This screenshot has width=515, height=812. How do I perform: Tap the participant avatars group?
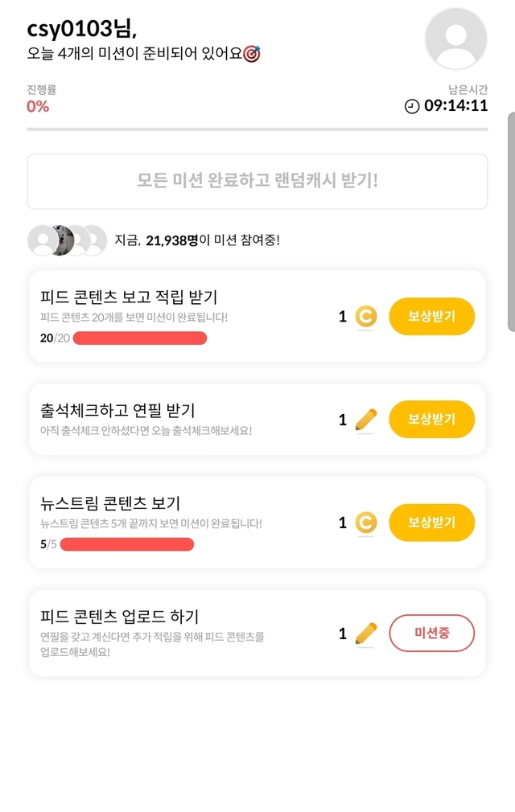[67, 240]
